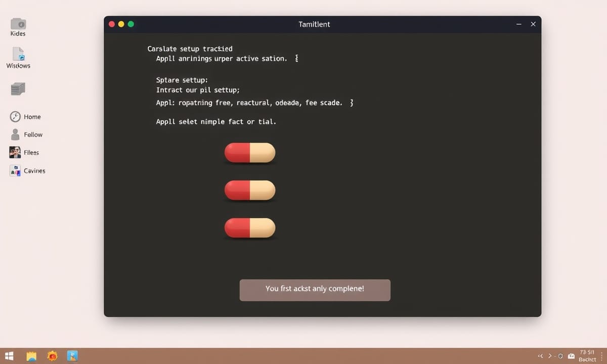Click the "Intract our pil settup;" line
Image resolution: width=607 pixels, height=364 pixels.
198,90
